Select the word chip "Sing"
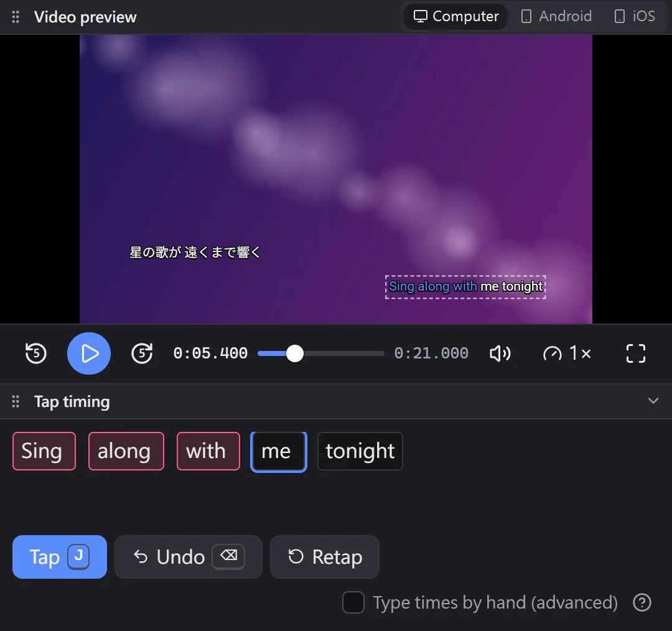Screen dimensions: 672x631 click(44, 451)
